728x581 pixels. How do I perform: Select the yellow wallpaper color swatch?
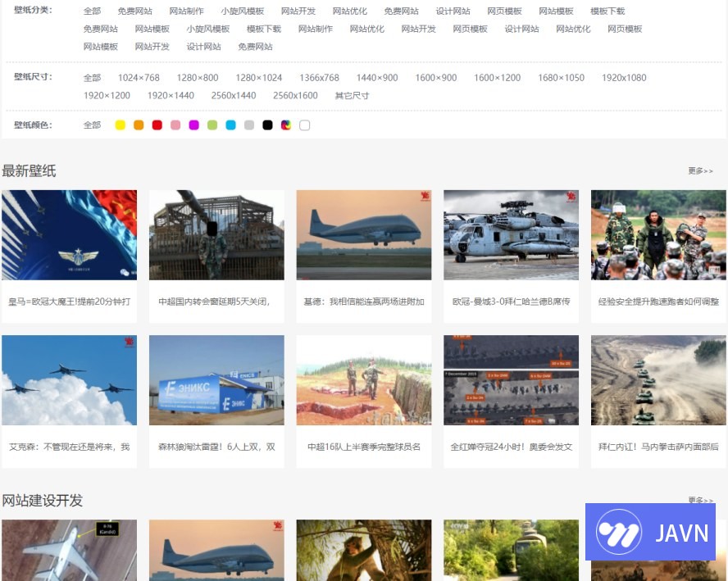pos(121,125)
